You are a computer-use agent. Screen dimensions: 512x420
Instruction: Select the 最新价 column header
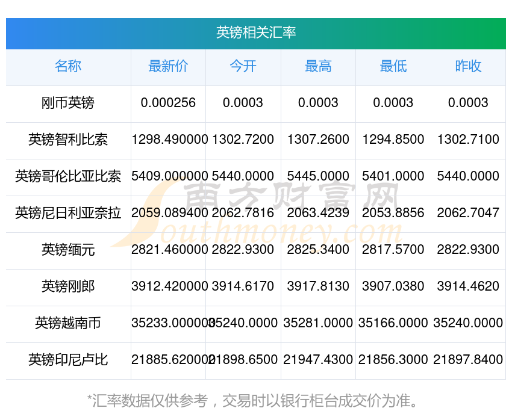168,66
